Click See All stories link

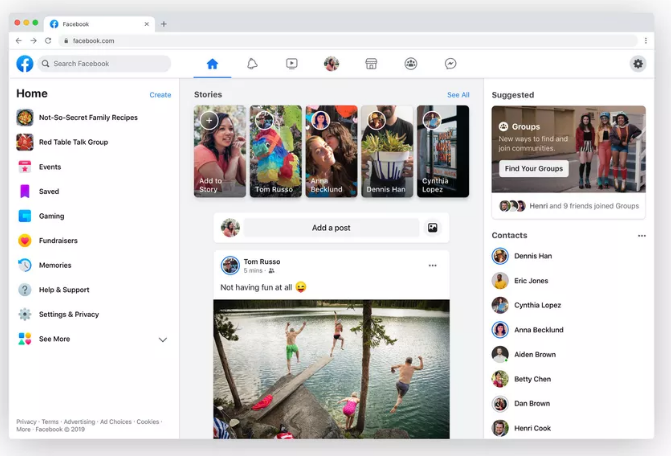tap(458, 95)
